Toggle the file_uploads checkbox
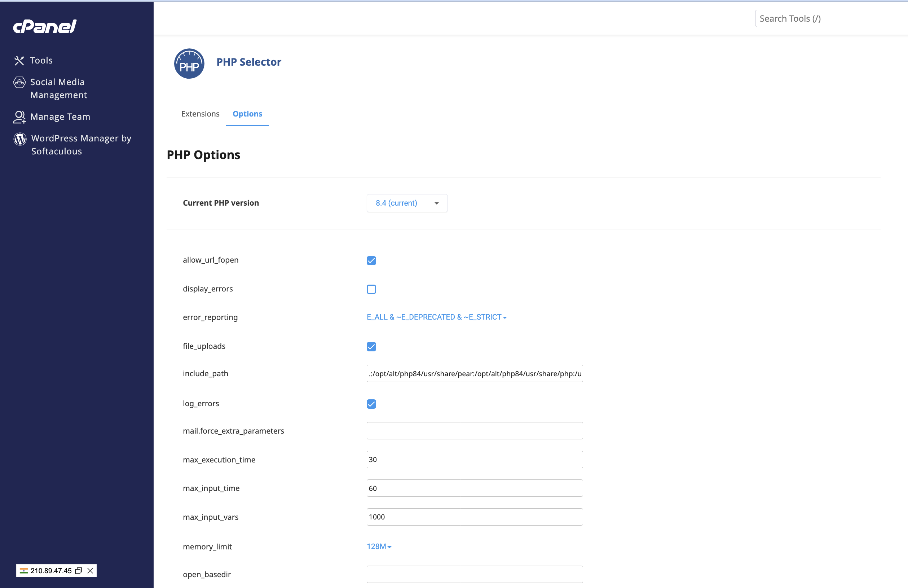 click(371, 346)
